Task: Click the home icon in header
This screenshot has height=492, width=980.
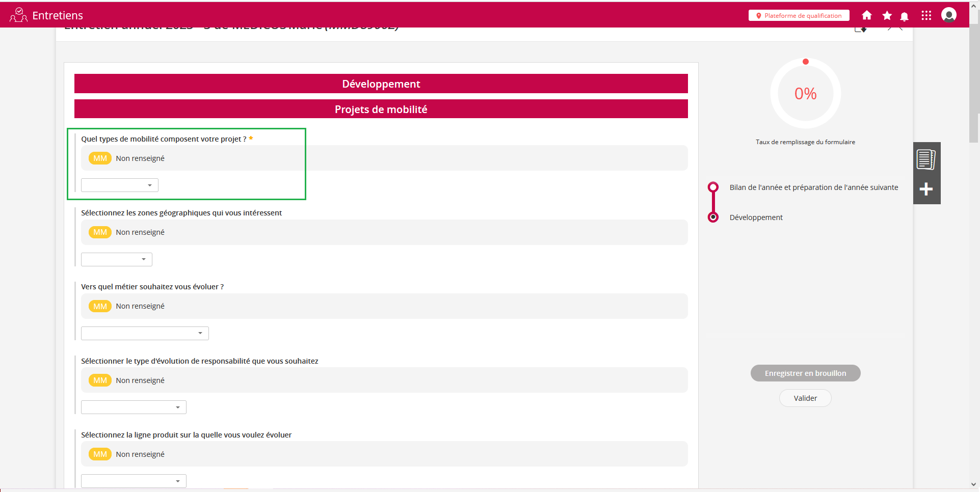Action: coord(866,15)
